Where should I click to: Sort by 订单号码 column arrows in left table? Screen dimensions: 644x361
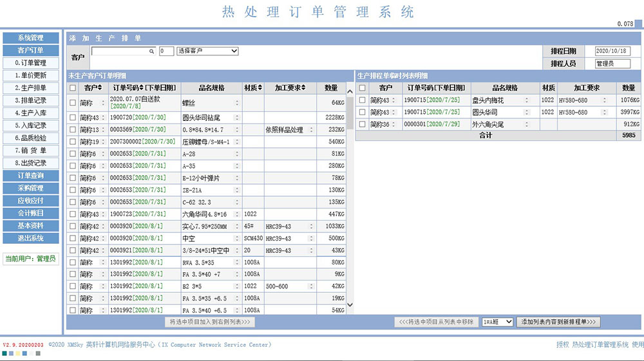pyautogui.click(x=142, y=88)
